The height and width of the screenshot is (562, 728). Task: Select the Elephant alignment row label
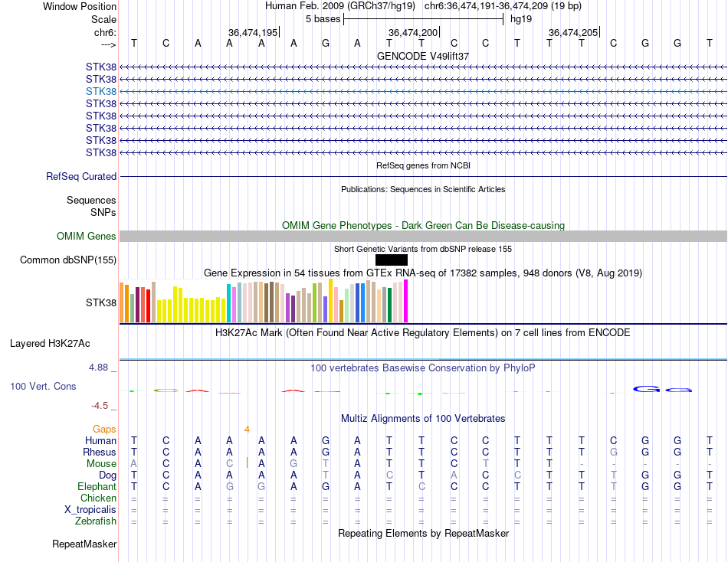97,486
